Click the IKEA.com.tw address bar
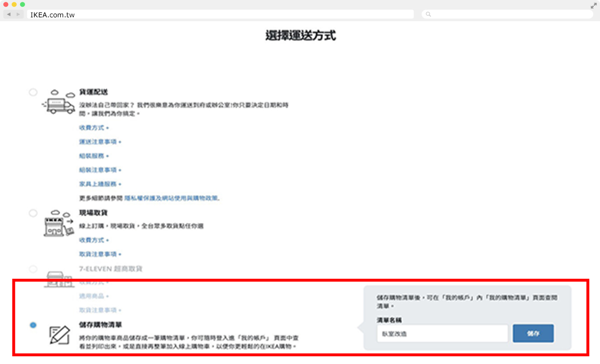Image resolution: width=600 pixels, height=364 pixels. tap(220, 14)
